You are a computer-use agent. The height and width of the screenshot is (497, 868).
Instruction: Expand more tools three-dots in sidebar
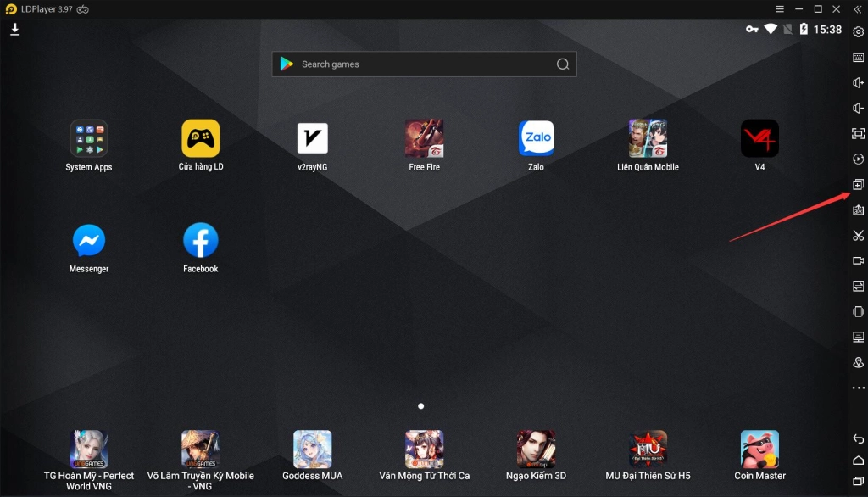(858, 388)
